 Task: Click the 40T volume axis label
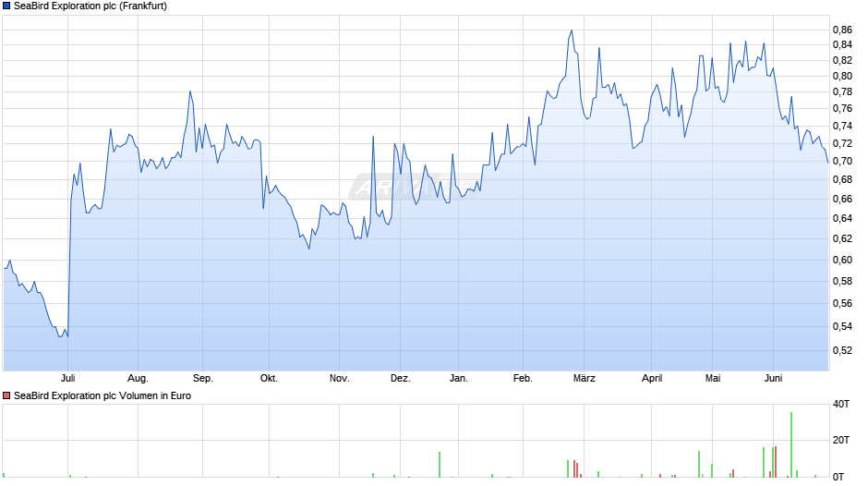pyautogui.click(x=841, y=404)
